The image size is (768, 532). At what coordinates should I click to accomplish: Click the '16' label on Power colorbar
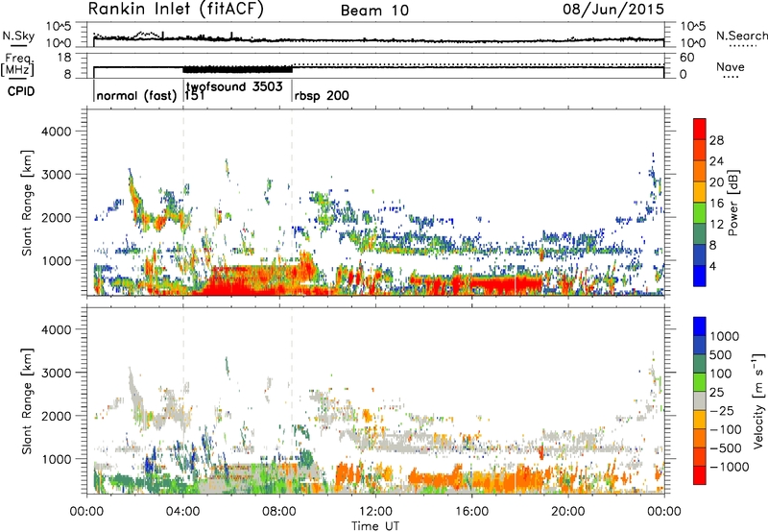716,204
